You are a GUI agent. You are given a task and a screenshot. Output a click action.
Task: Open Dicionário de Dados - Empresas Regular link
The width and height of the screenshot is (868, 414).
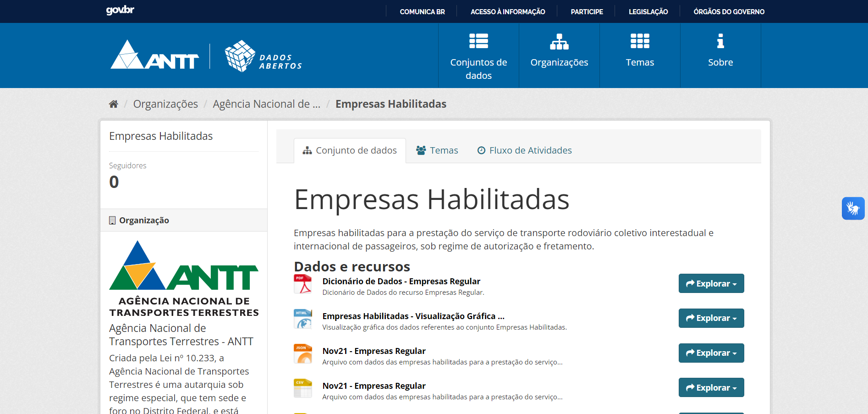coord(401,281)
